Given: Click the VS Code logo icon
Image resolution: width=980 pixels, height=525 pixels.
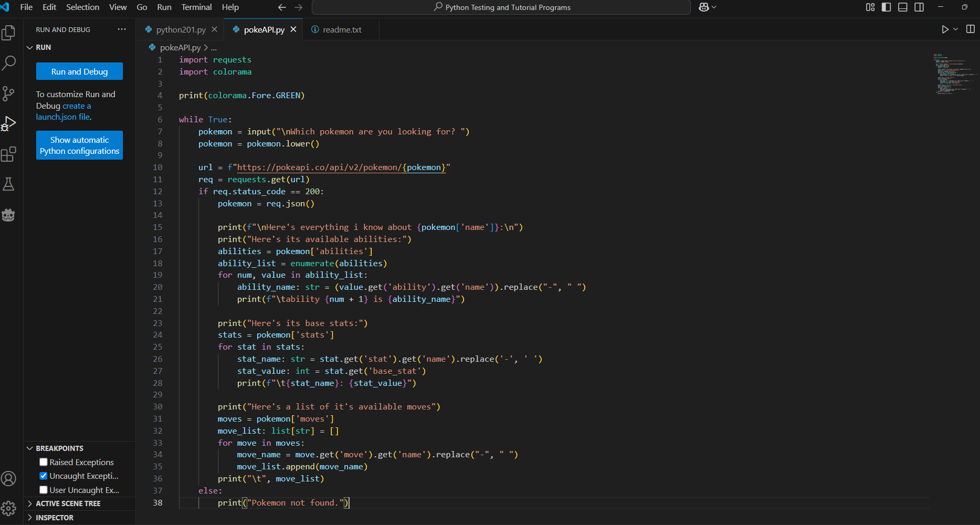Looking at the screenshot, I should click(x=5, y=7).
